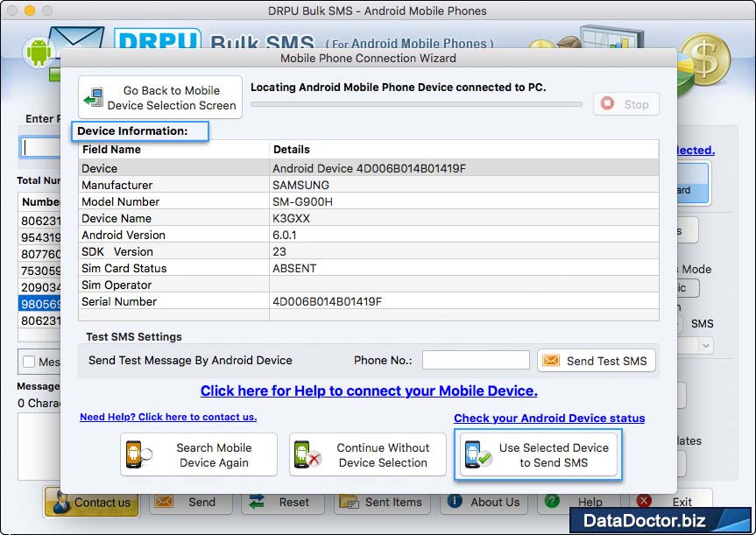Viewport: 756px width, 535px height.
Task: Stop locating the Android device
Action: (625, 103)
